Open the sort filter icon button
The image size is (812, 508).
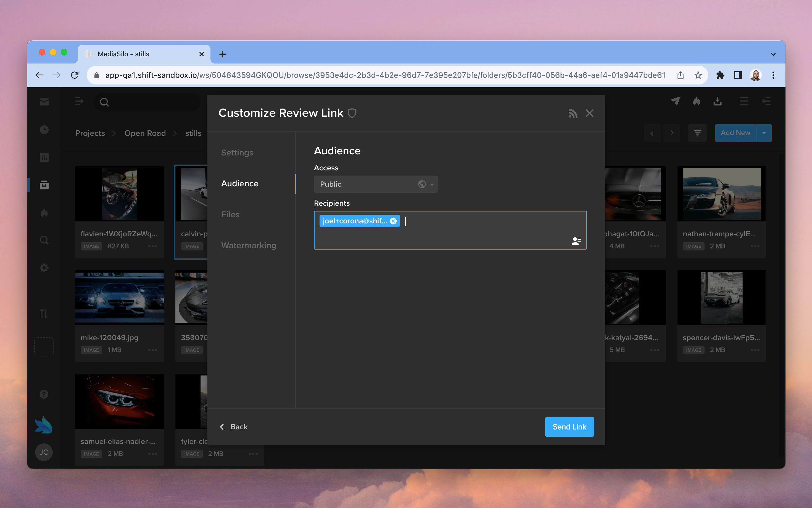point(697,133)
